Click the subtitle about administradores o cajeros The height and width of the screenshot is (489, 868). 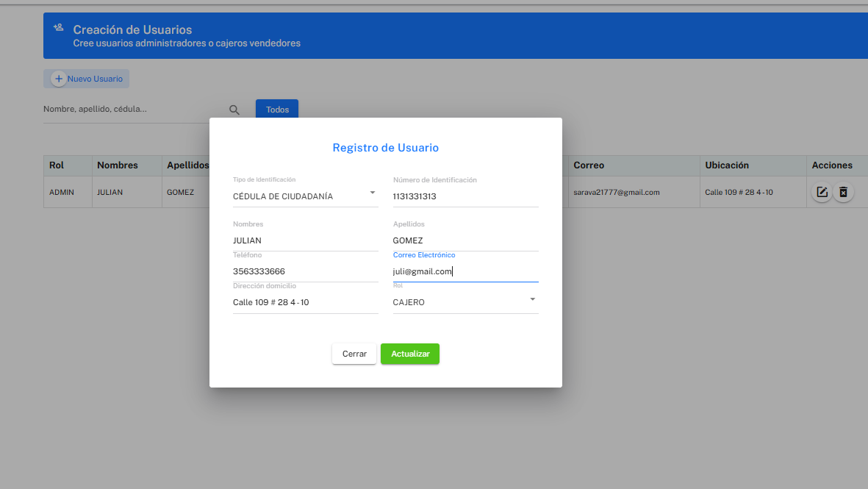click(x=187, y=43)
